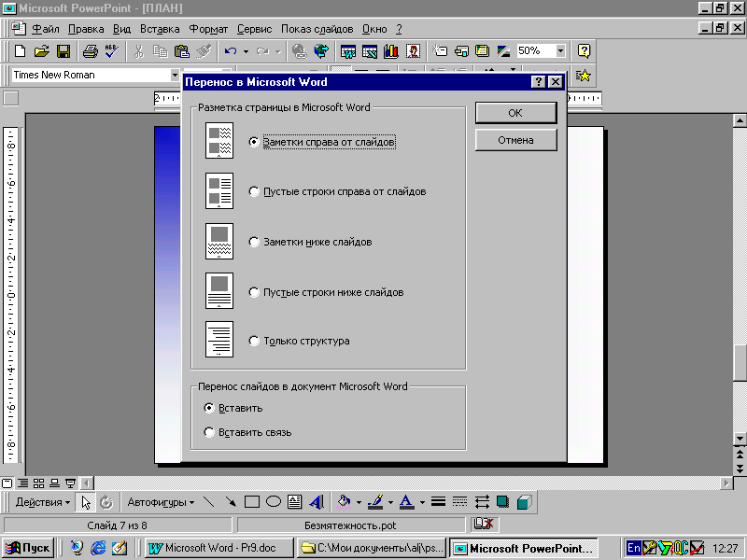Click the dialog's question mark help button

[539, 82]
